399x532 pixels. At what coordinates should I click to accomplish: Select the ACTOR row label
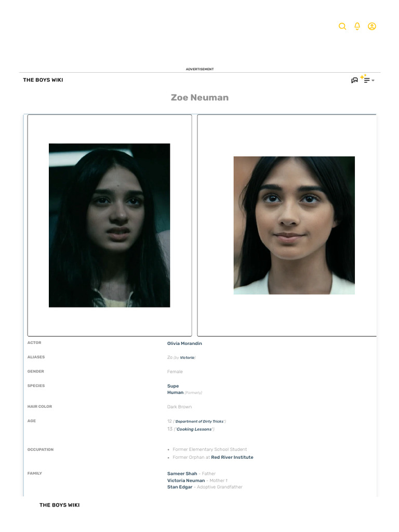pyautogui.click(x=34, y=343)
